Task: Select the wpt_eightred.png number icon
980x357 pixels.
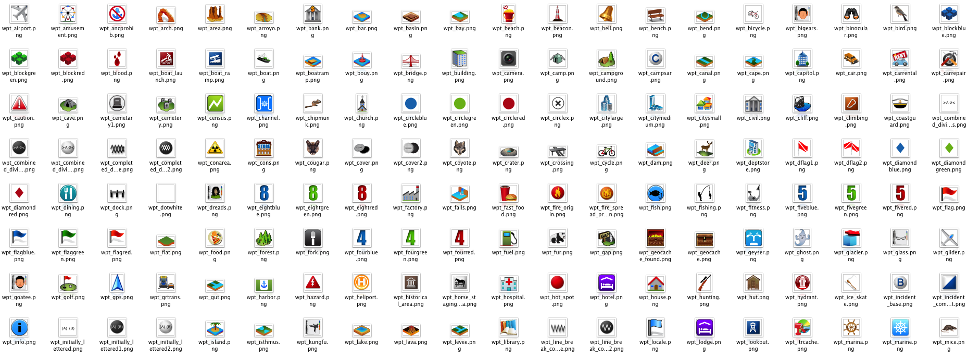Action: (361, 193)
